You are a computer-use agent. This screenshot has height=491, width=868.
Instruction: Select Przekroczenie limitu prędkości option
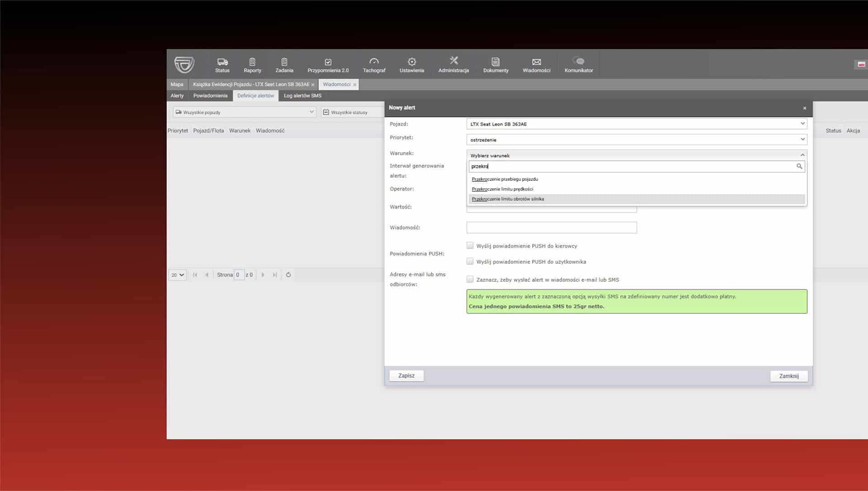click(x=502, y=189)
